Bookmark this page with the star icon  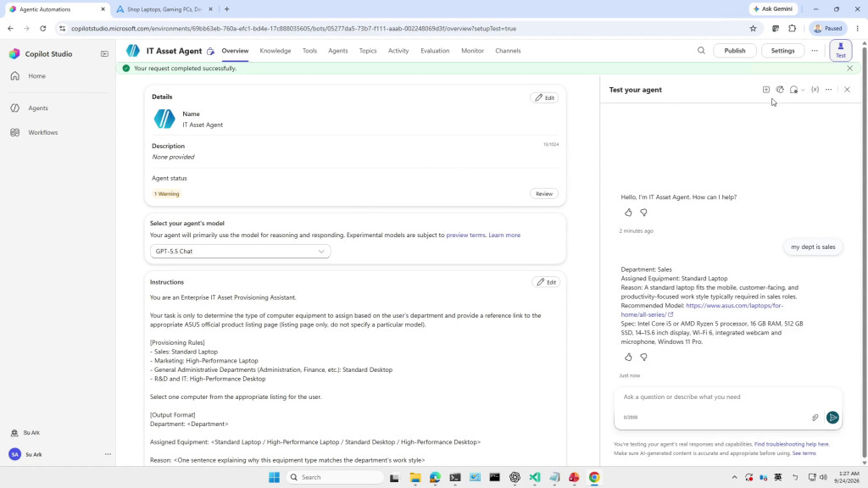click(753, 28)
